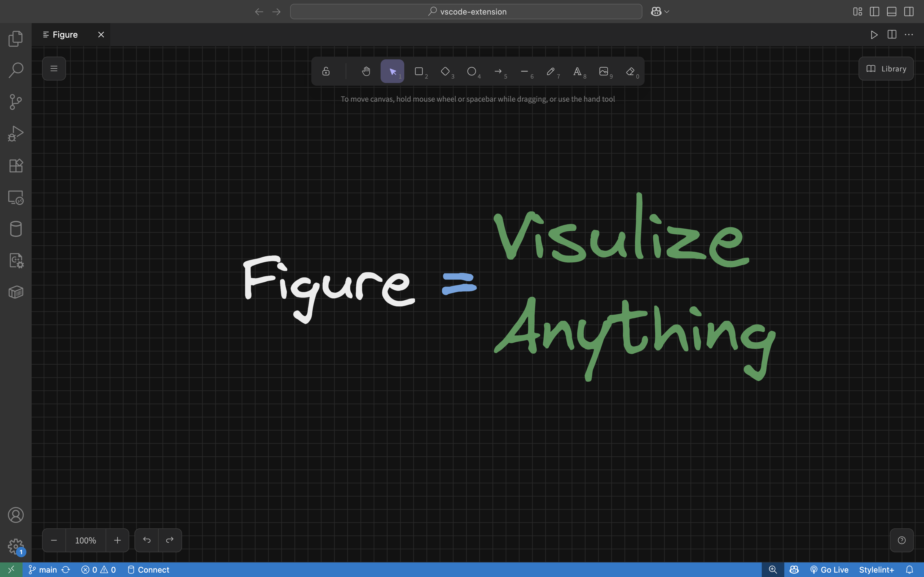Screen dimensions: 924x577
Task: Toggle the bottom panel visibility
Action: 892,12
